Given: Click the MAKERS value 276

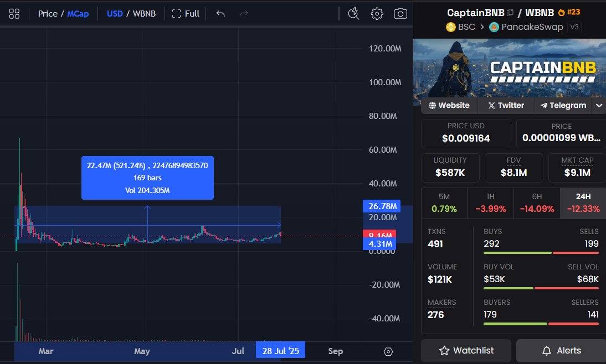Looking at the screenshot, I should tap(435, 315).
